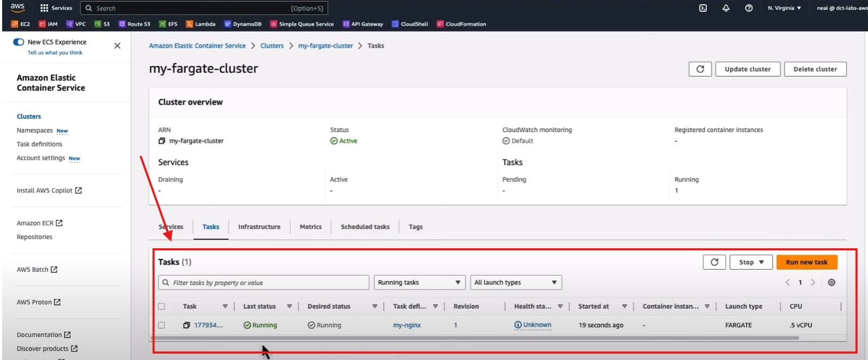
Task: Check the box for task 177934
Action: 161,325
